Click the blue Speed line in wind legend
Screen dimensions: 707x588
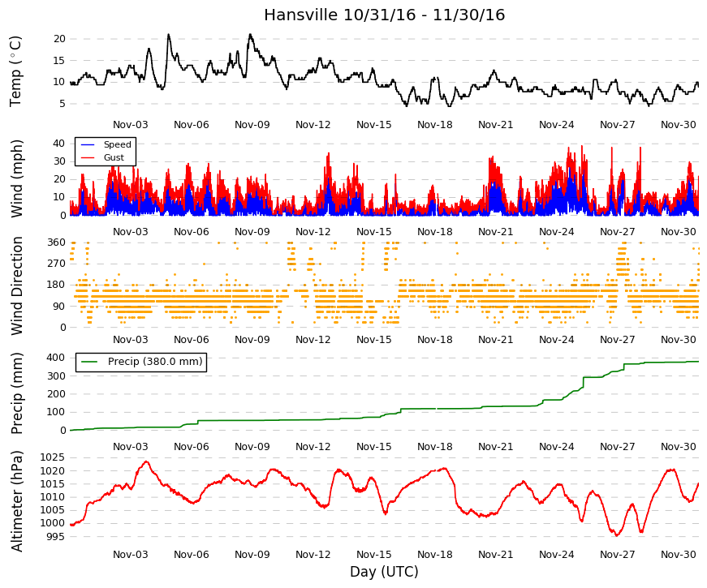coord(88,144)
